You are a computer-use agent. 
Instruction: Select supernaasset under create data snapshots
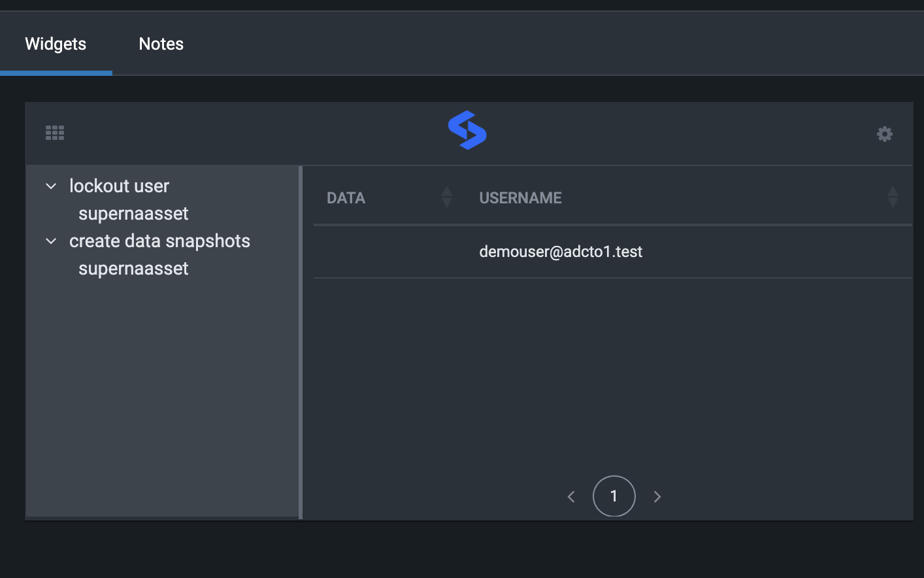click(x=133, y=269)
